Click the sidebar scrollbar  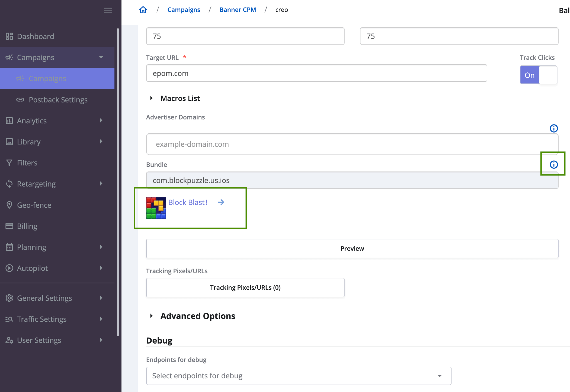tap(118, 182)
